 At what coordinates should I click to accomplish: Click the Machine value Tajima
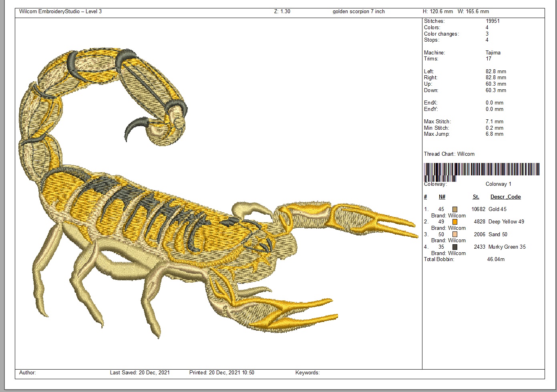click(493, 53)
